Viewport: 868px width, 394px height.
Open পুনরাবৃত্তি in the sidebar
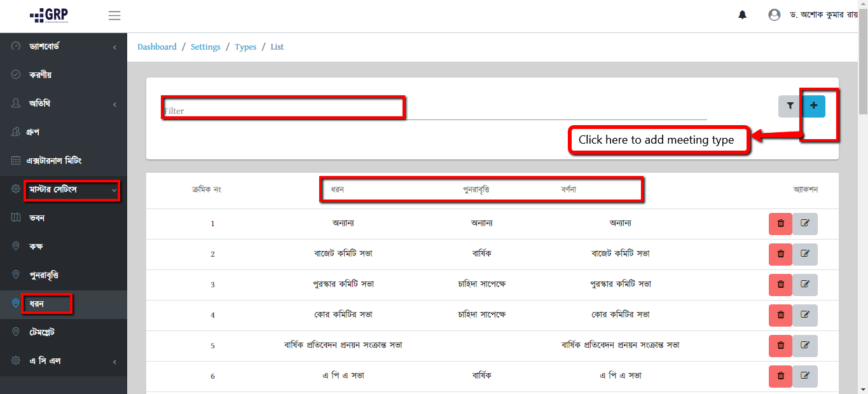(x=64, y=275)
